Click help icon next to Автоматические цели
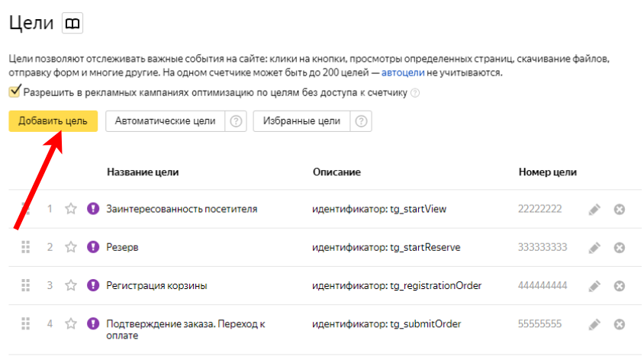 237,120
